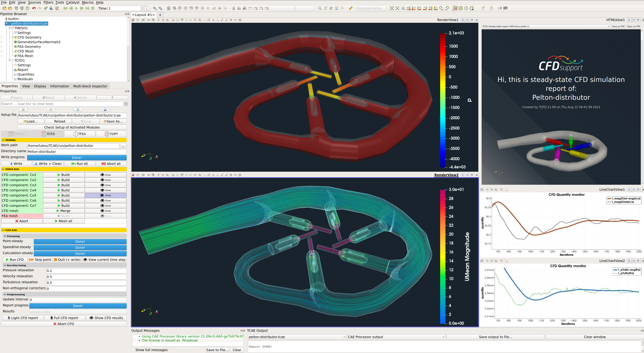Open the TCFD Steady-state report dropdown
The image size is (644, 353).
coord(546,26)
